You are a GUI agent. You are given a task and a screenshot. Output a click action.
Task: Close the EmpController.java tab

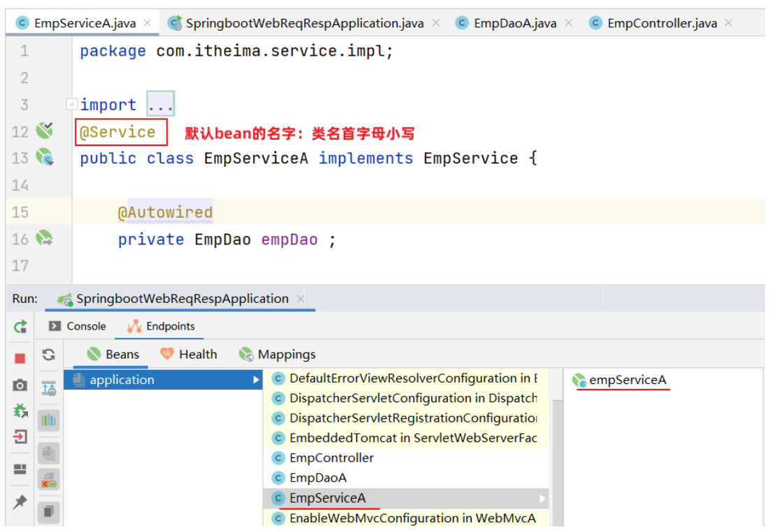(729, 22)
